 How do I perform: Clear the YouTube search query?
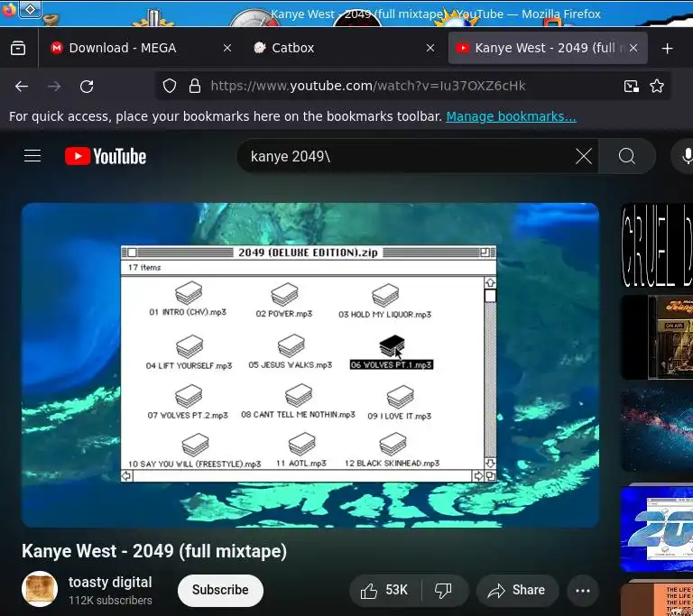pos(584,156)
